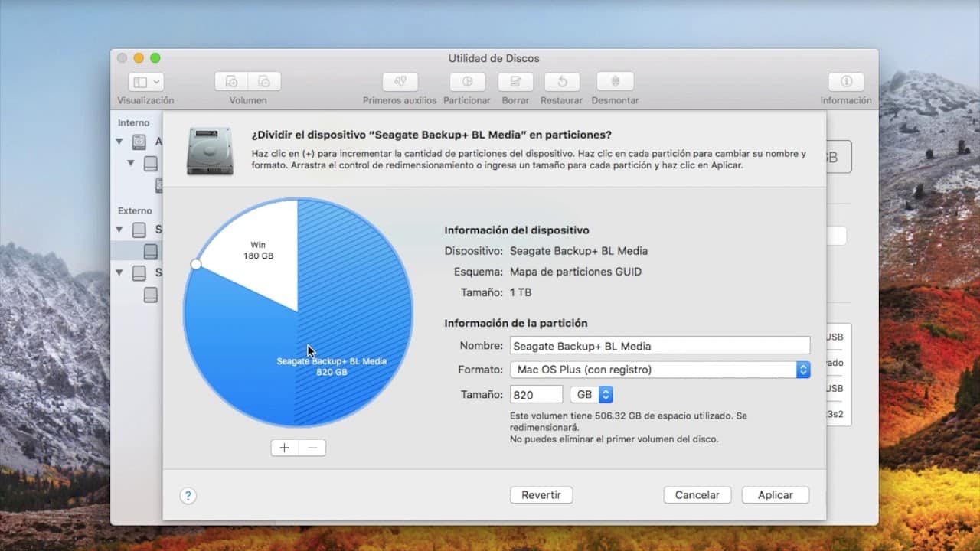Click the Visualización label under the toolbar
The image size is (980, 551).
(x=145, y=100)
